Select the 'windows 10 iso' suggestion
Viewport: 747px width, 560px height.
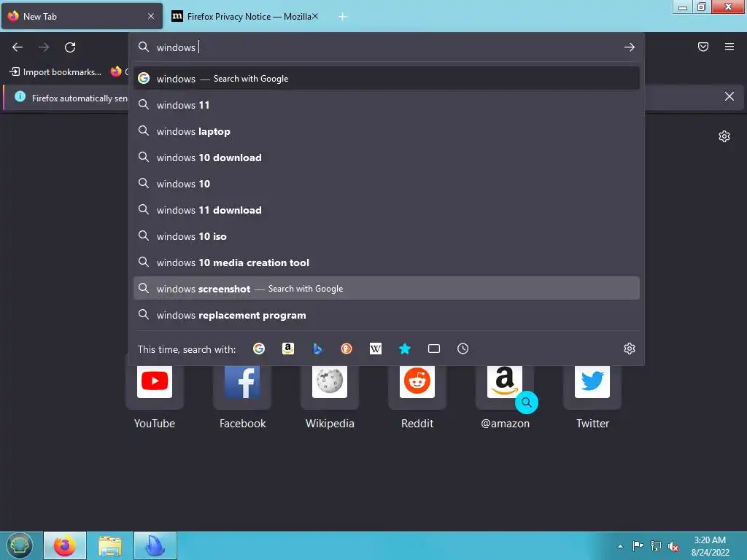point(387,236)
